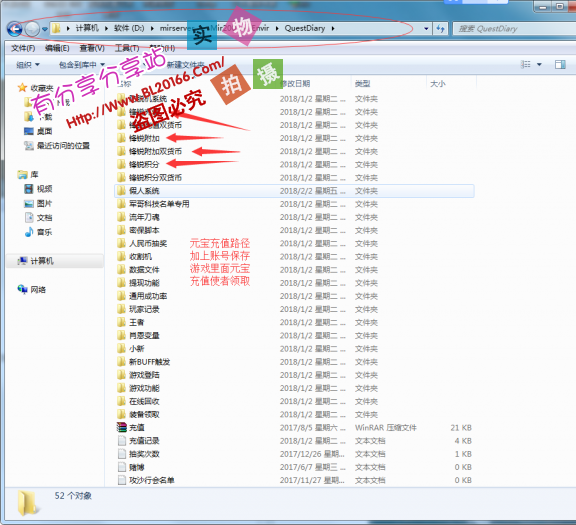Image resolution: width=576 pixels, height=525 pixels.
Task: Click QuestDiary in the address breadcrumb
Action: coord(305,28)
